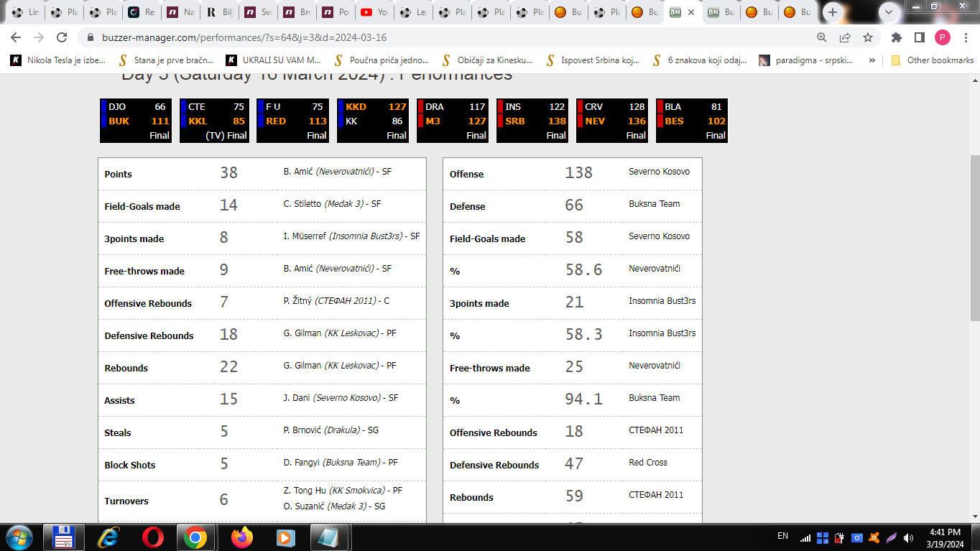980x551 pixels.
Task: Open bookmark 'Običaji za Kinesku...'
Action: [x=488, y=60]
